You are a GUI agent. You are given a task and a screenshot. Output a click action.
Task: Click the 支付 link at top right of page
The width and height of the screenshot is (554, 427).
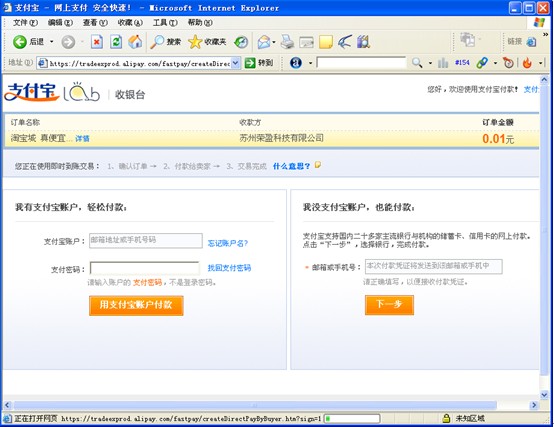[531, 89]
